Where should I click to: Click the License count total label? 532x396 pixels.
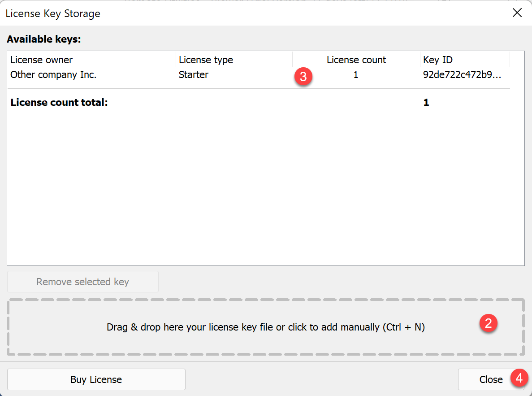[x=59, y=102]
